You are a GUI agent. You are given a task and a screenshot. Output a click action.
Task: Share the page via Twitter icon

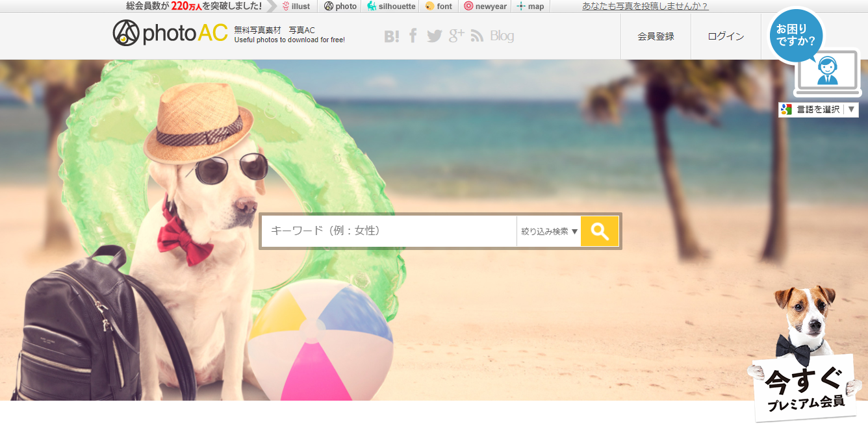434,36
